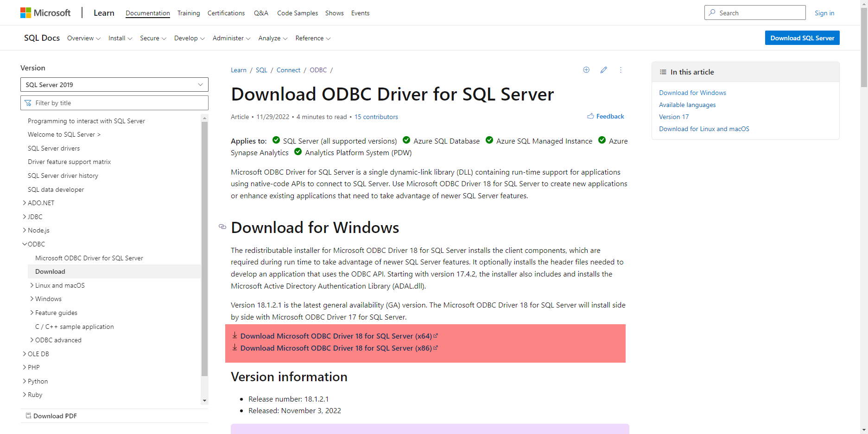
Task: Click the sidebar tree scrollbar thumb
Action: [205, 249]
